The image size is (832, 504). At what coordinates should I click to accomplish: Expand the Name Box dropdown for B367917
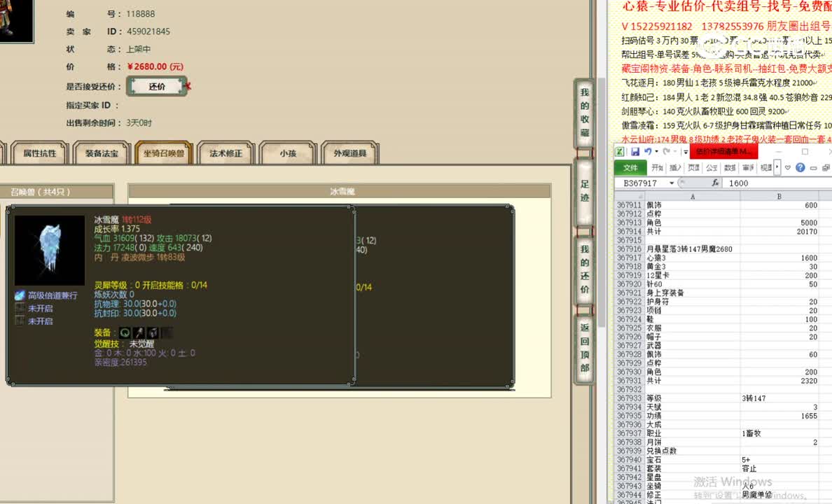[x=672, y=183]
